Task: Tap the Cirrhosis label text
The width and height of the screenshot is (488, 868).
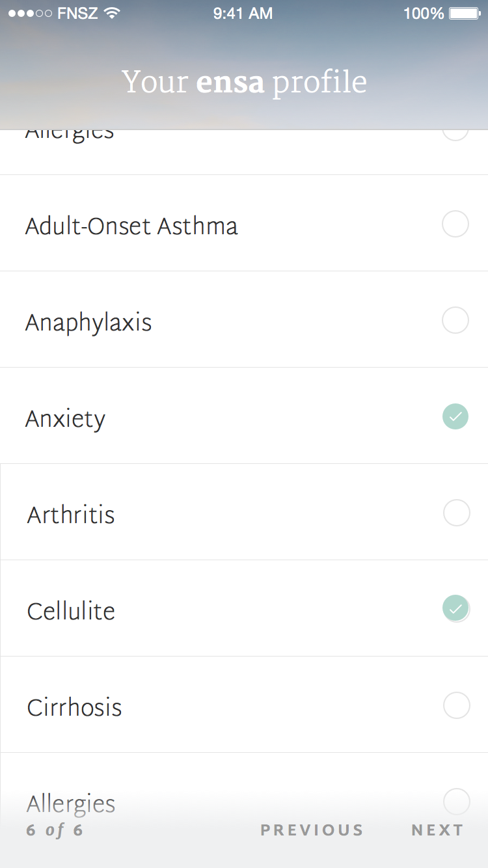Action: 74,708
